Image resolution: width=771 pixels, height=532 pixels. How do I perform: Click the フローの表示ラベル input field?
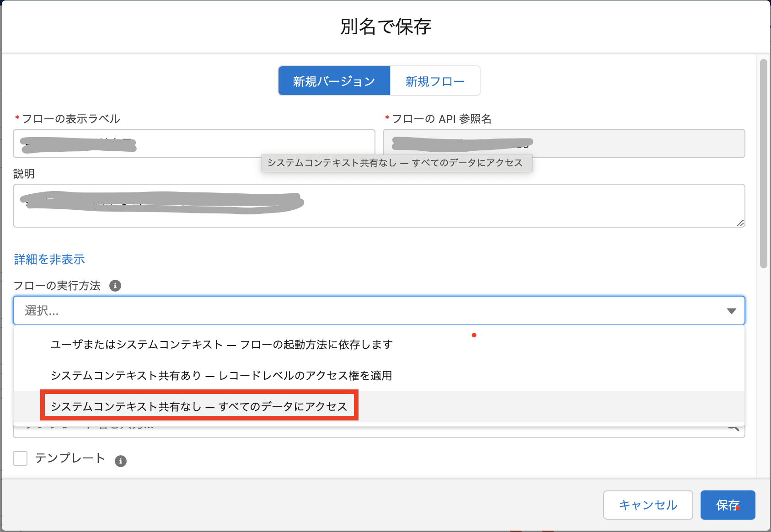tap(192, 144)
